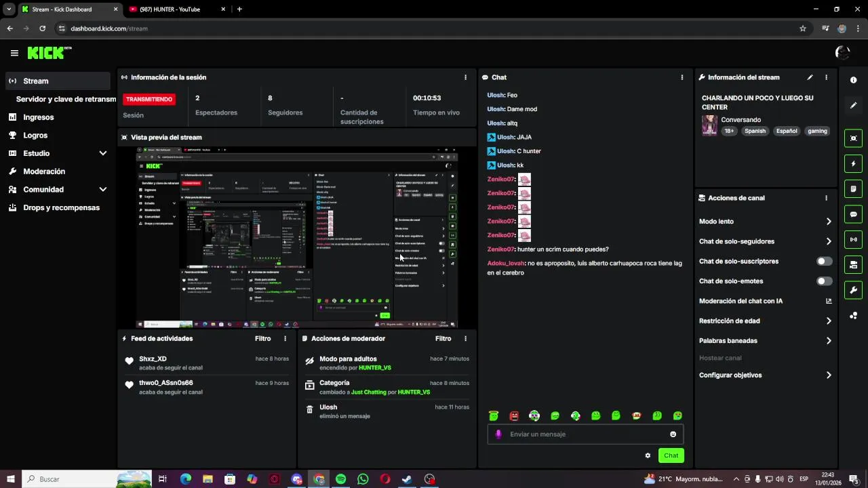Viewport: 868px width, 488px height.
Task: Toggle the wrench moderator icon in right rail
Action: [x=853, y=290]
